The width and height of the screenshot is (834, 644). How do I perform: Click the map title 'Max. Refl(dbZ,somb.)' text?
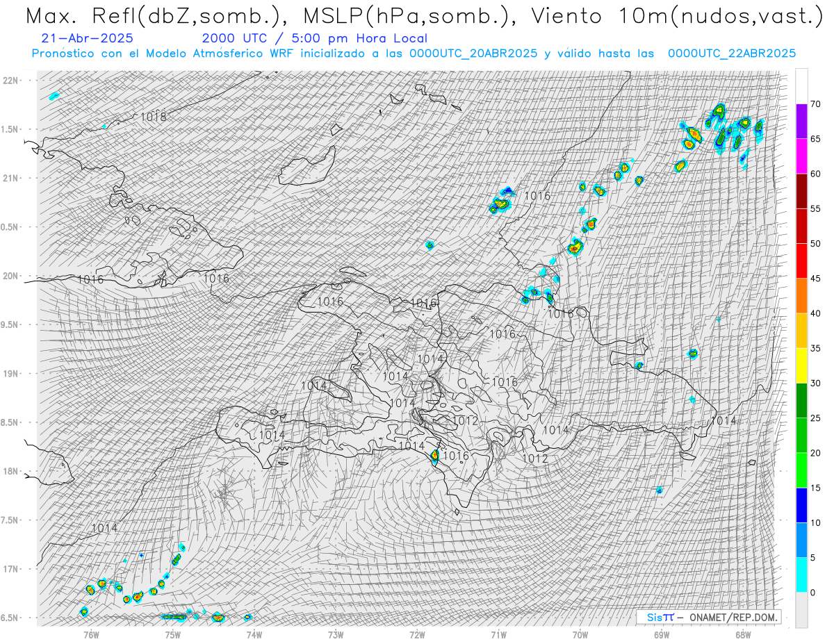coord(156,16)
